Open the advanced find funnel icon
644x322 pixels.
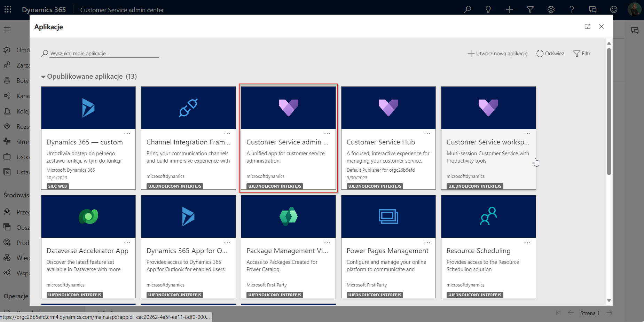point(530,9)
